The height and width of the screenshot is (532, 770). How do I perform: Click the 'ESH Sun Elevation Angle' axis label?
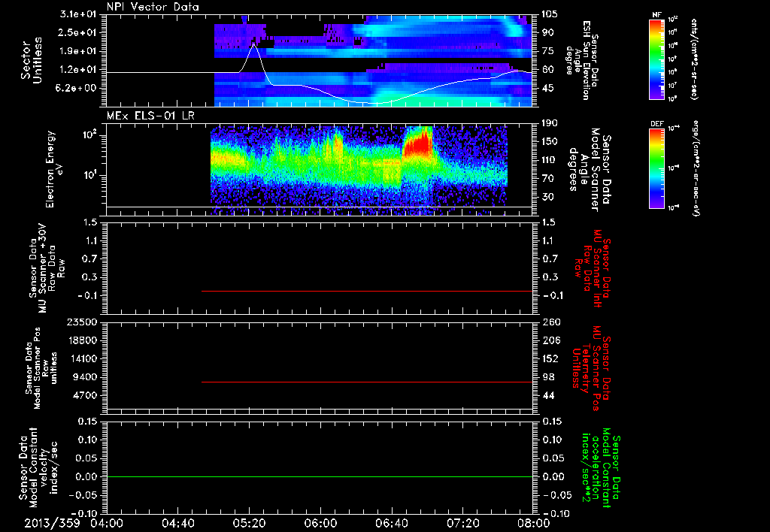tap(582, 60)
